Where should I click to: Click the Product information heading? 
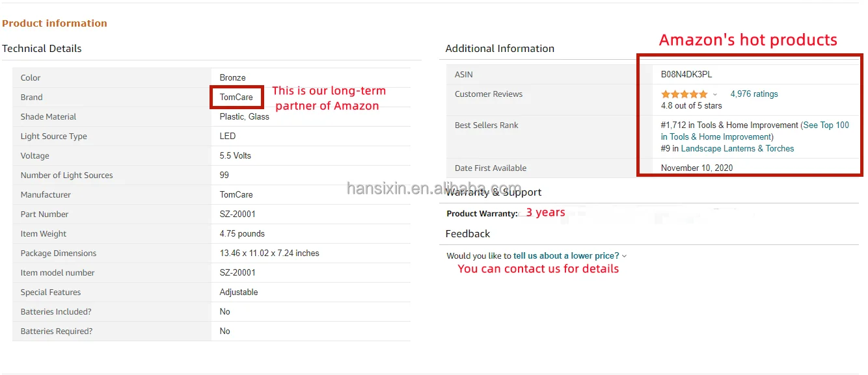pyautogui.click(x=55, y=23)
